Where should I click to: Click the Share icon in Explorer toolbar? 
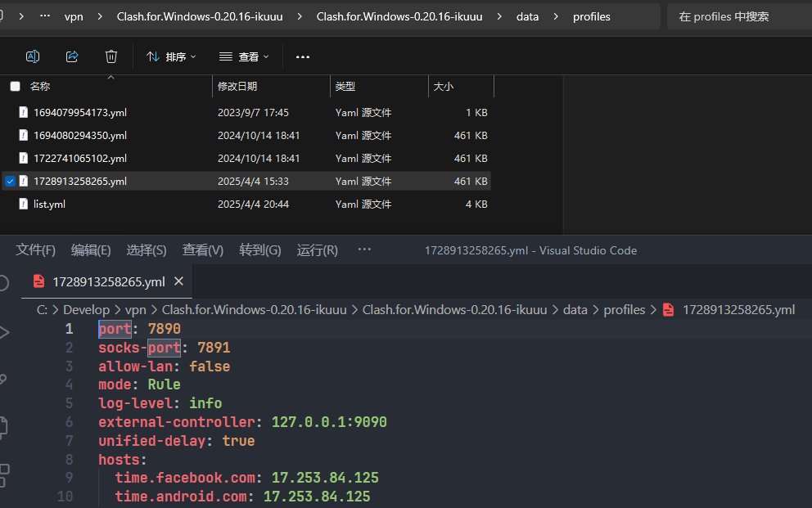72,56
